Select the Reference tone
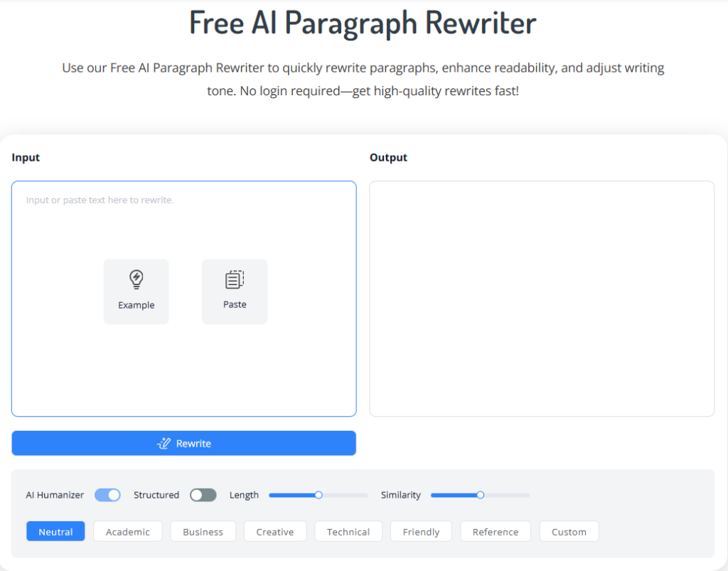 [496, 531]
